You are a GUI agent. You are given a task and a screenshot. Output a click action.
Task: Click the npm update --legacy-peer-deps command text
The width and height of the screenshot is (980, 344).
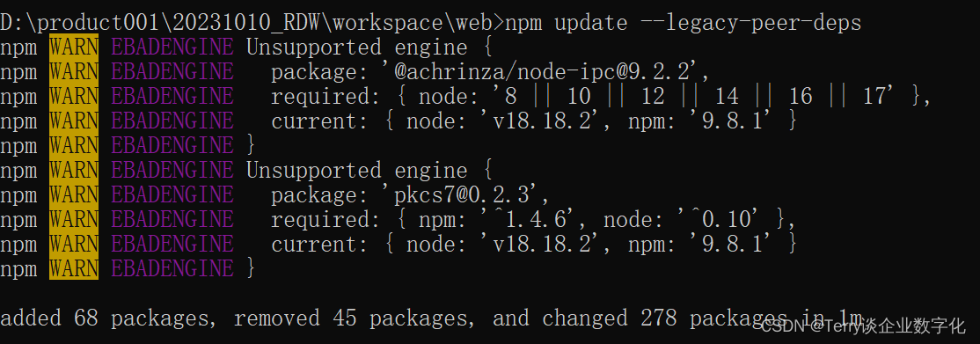684,23
